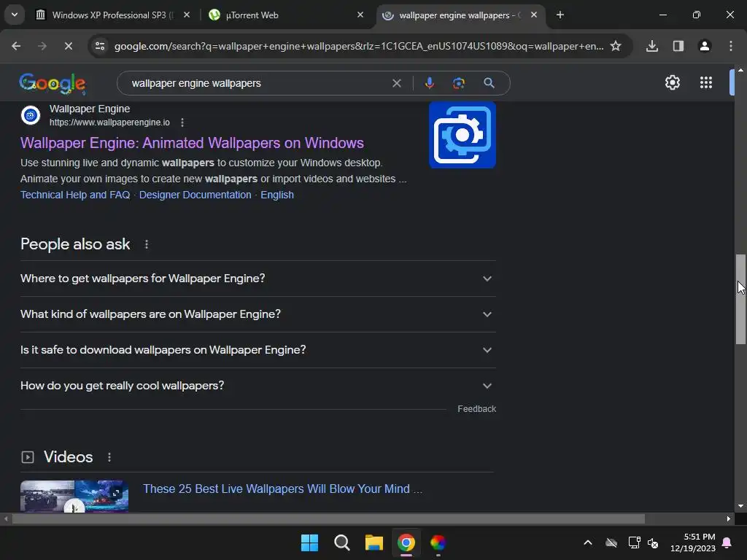Viewport: 747px width, 560px height.
Task: Open the notification bell in tray
Action: (727, 542)
